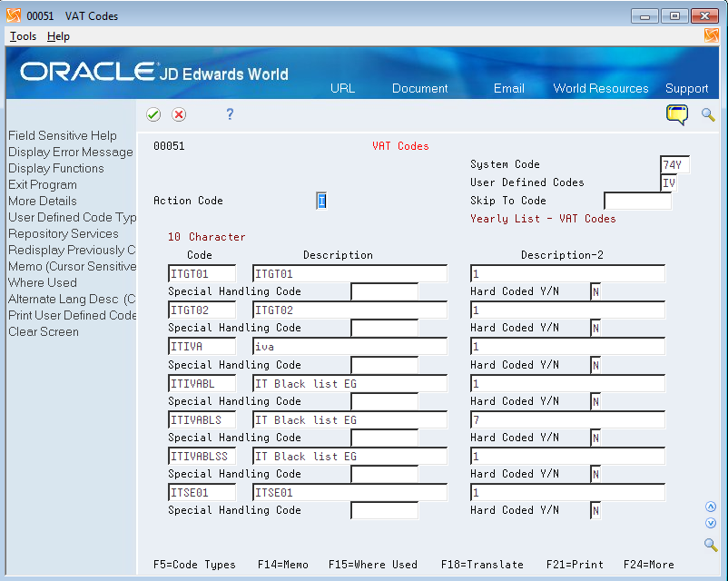Click Clear Screen in sidebar
Screen dimensions: 728x581
point(44,331)
